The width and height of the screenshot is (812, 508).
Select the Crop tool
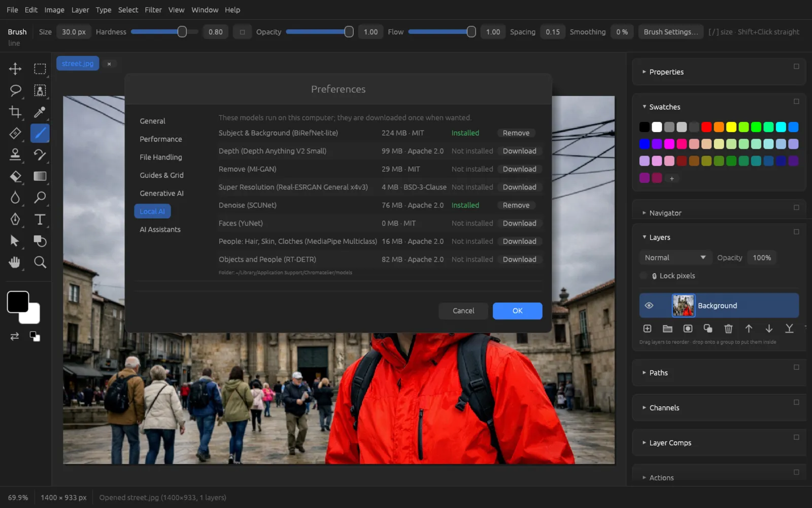pos(15,112)
